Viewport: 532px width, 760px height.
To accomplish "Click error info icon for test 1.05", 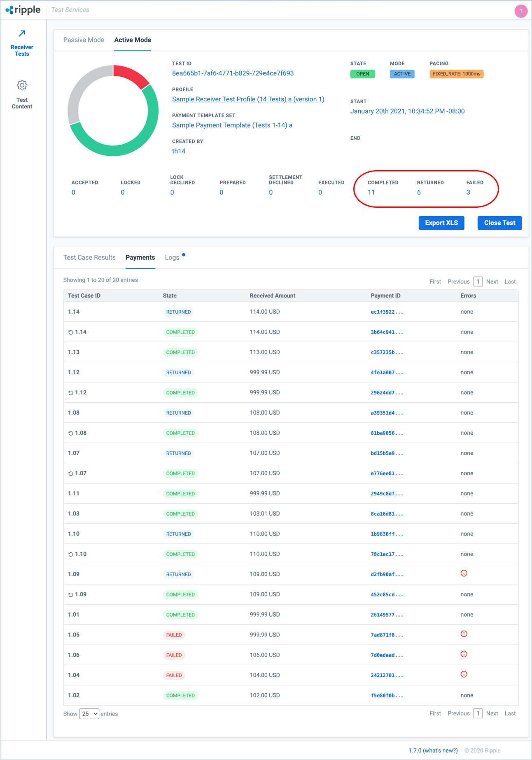I will (464, 634).
